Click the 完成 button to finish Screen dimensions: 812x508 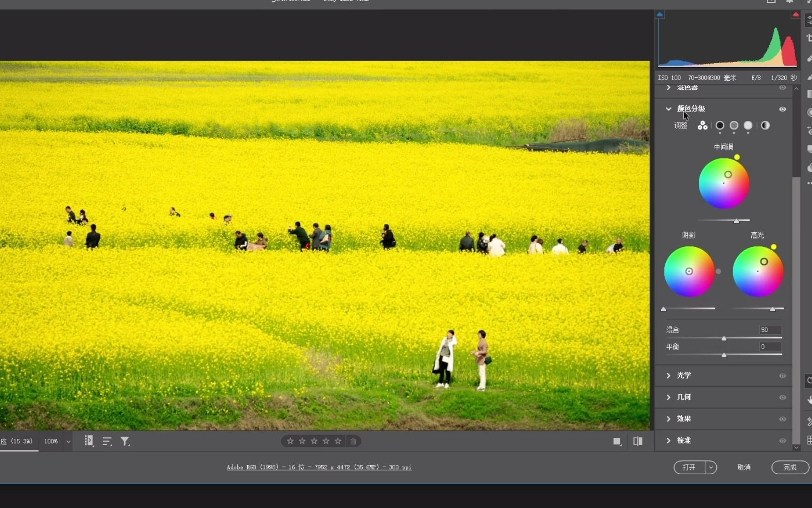(x=789, y=467)
